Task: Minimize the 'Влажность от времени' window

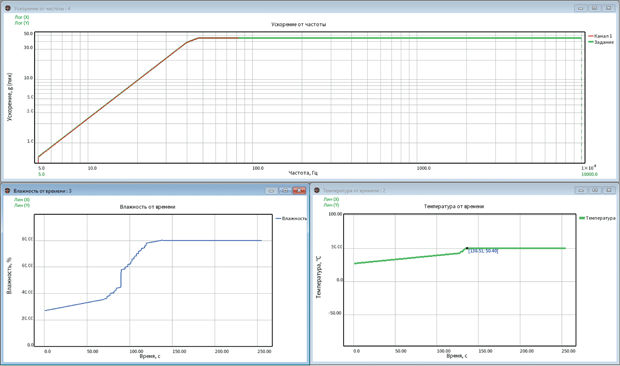Action: 271,191
